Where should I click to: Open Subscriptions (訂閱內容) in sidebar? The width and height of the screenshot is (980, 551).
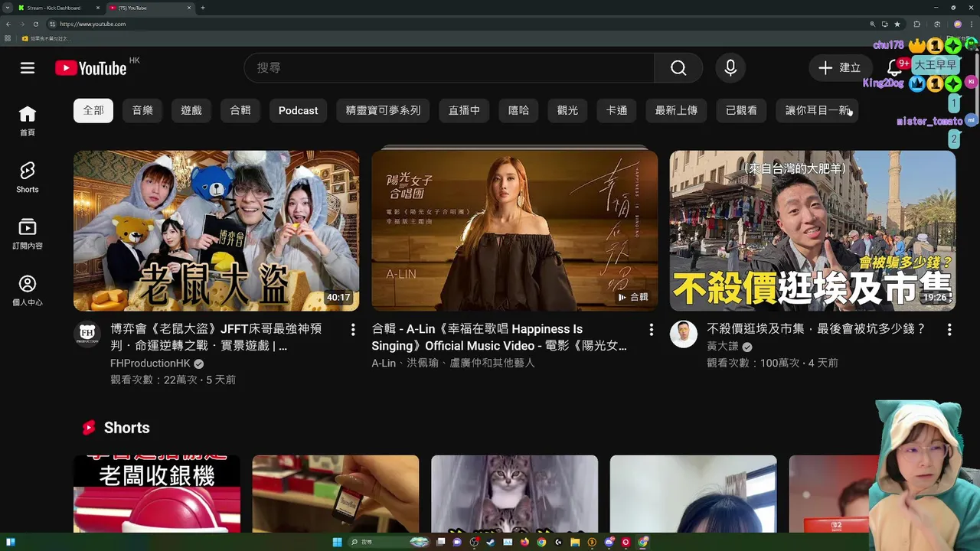click(28, 234)
